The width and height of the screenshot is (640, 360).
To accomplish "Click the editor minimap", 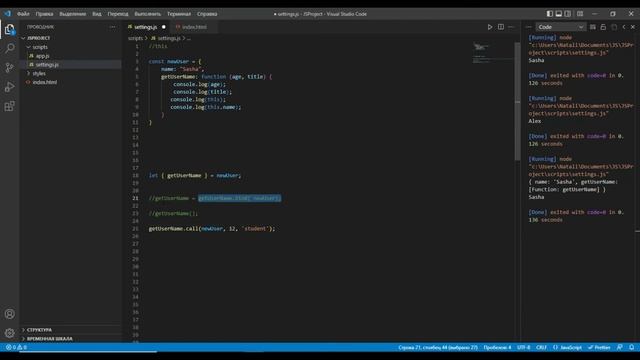I will (492, 53).
